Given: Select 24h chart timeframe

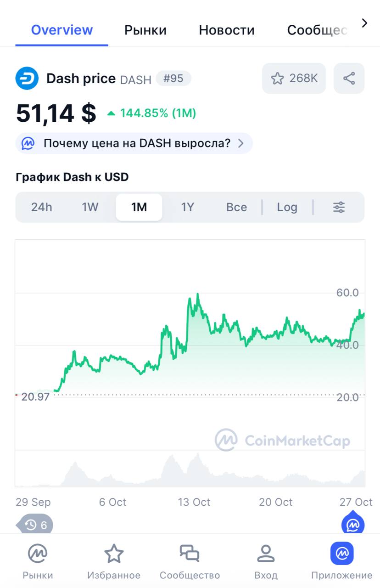Looking at the screenshot, I should tap(42, 207).
